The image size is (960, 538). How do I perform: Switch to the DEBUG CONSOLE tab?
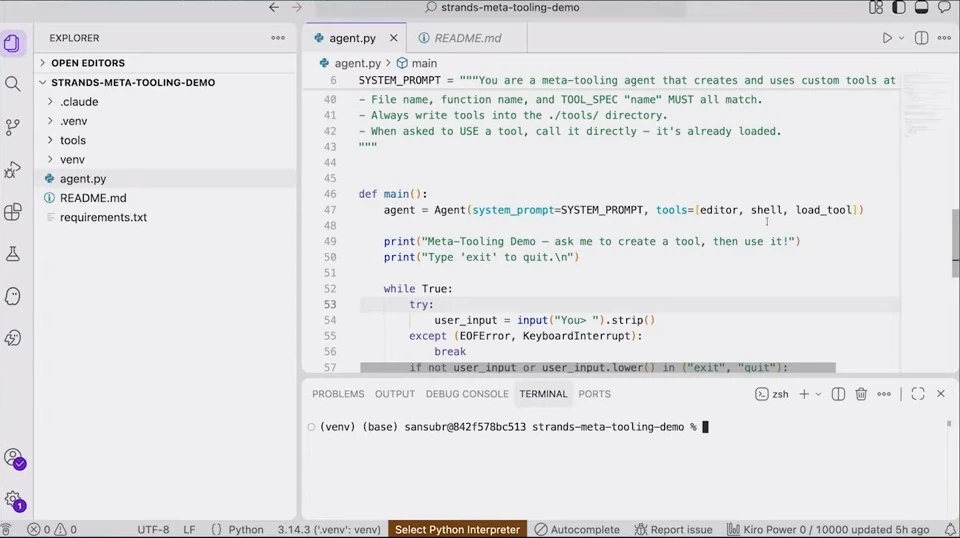pos(467,394)
